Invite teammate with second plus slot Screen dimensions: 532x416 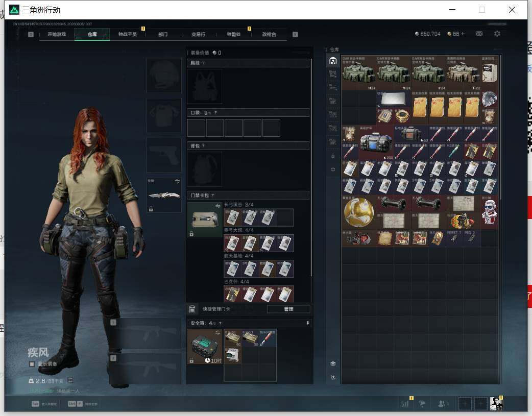480,404
